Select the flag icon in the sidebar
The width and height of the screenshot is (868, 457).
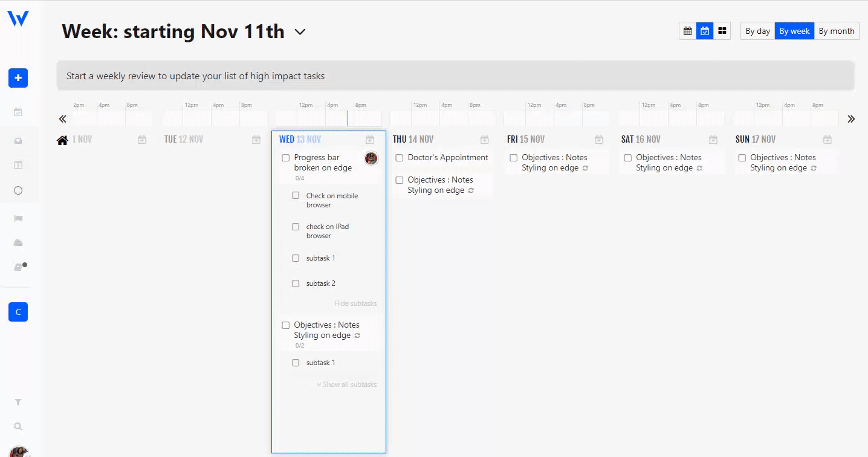point(18,218)
